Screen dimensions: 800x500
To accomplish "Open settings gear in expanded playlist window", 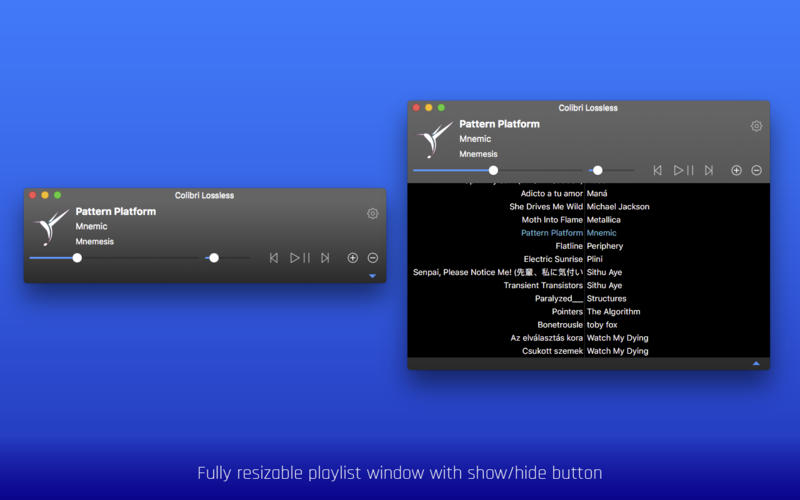I will [x=756, y=126].
